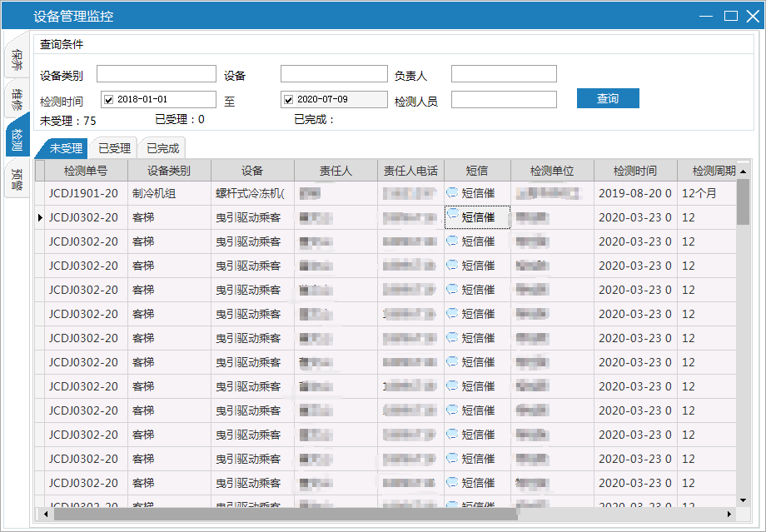This screenshot has width=766, height=532.
Task: Sort by 设备类别 column header
Action: pos(169,171)
